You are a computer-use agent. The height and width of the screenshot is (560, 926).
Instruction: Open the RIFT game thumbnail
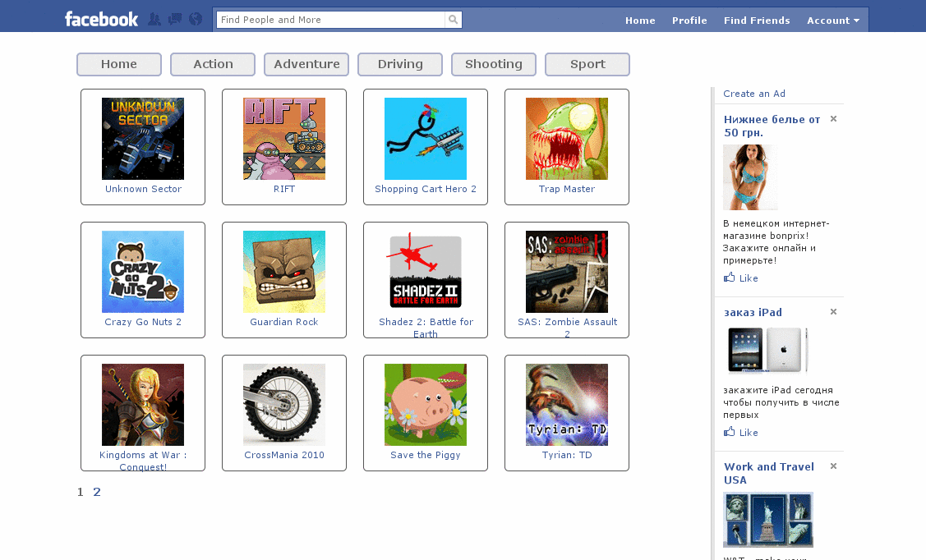point(284,139)
